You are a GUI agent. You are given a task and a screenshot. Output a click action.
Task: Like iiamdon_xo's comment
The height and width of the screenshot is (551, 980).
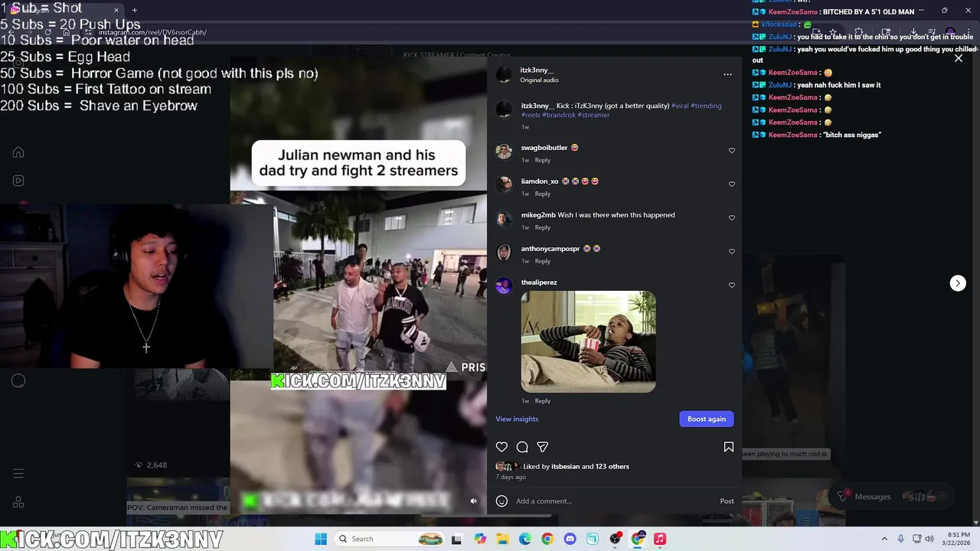pyautogui.click(x=732, y=184)
